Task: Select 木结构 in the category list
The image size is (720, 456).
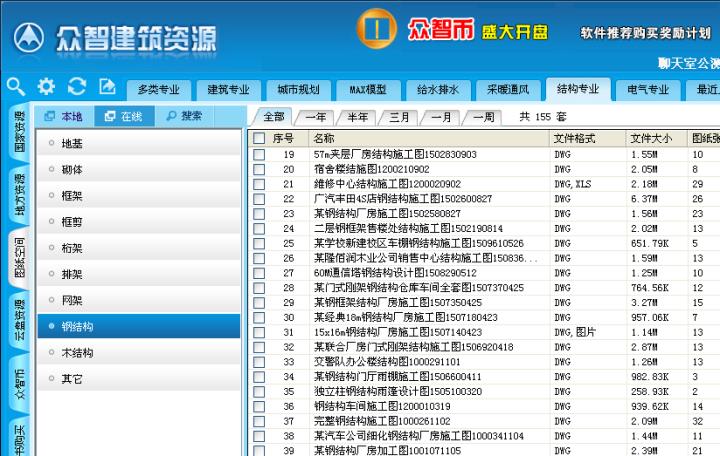Action: click(78, 353)
